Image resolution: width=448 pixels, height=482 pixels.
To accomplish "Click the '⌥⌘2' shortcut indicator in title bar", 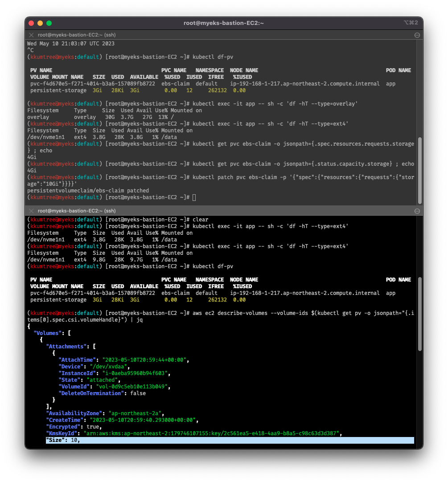I will point(411,22).
